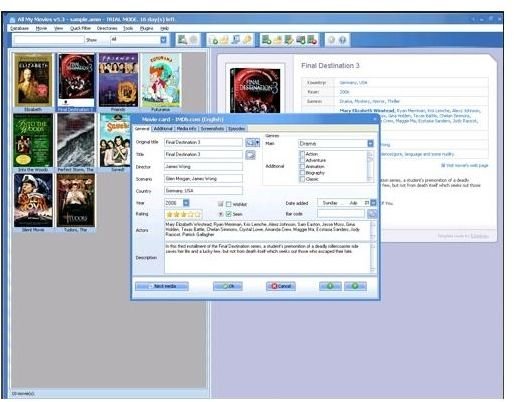This screenshot has height=402, width=514.
Task: Open the Quick Filter menu
Action: [80, 28]
